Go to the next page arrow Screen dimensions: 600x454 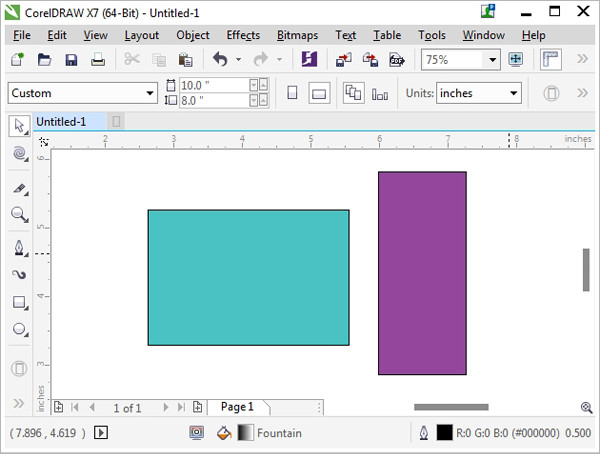click(x=166, y=407)
